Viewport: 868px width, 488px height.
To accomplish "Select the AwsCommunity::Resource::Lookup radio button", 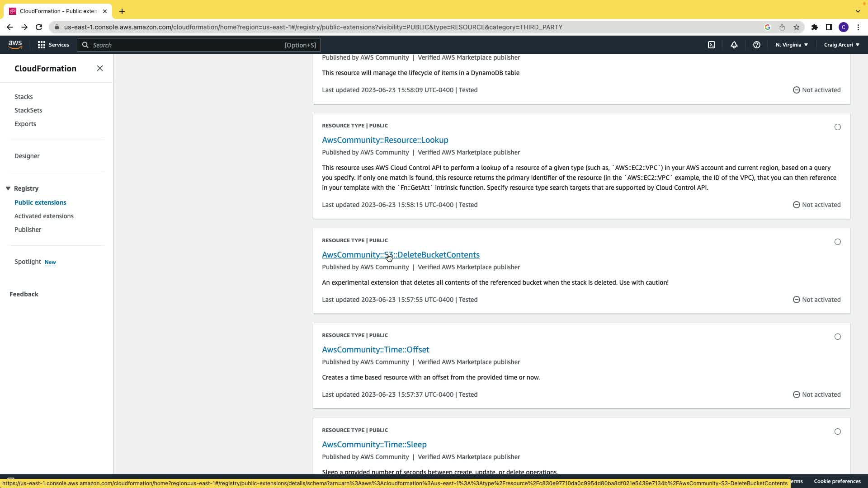I will (x=838, y=127).
